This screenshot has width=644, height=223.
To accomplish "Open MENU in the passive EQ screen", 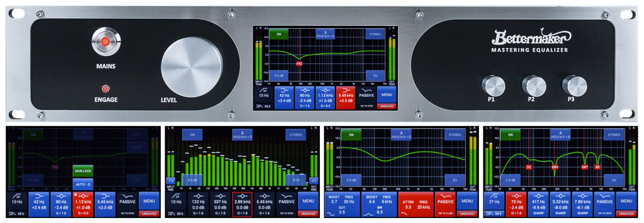I will tap(467, 201).
